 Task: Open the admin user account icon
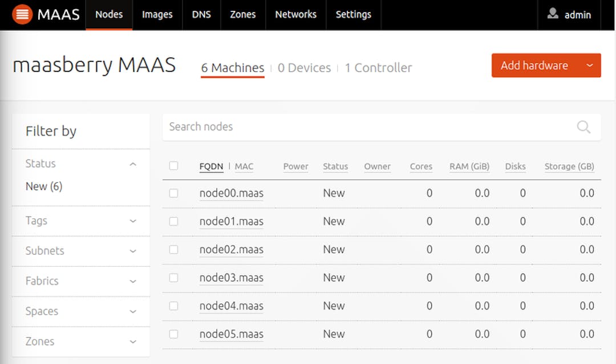pos(552,14)
